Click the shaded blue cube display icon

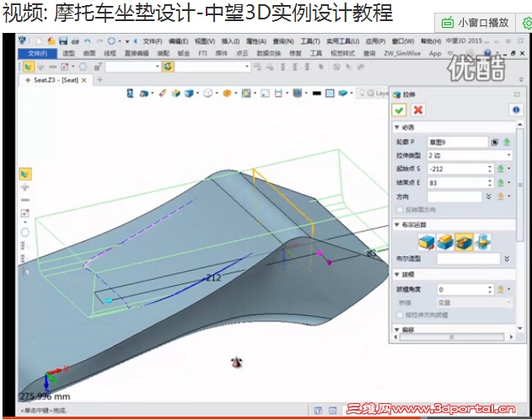189,93
